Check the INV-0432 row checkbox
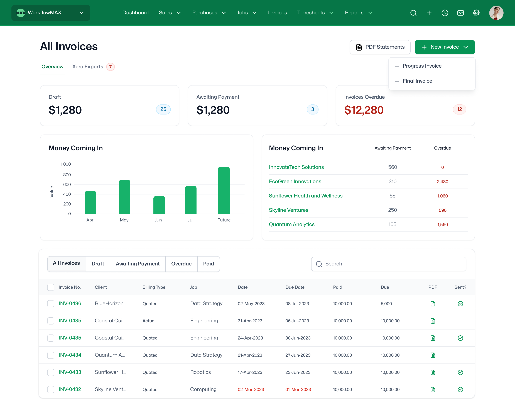Screen dimensions: 515x420 click(51, 390)
